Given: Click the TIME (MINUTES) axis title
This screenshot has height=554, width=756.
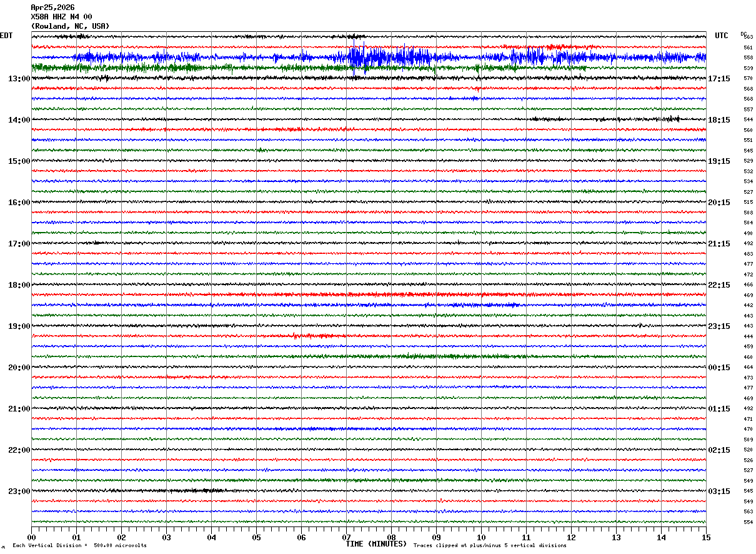Looking at the screenshot, I should point(376,544).
